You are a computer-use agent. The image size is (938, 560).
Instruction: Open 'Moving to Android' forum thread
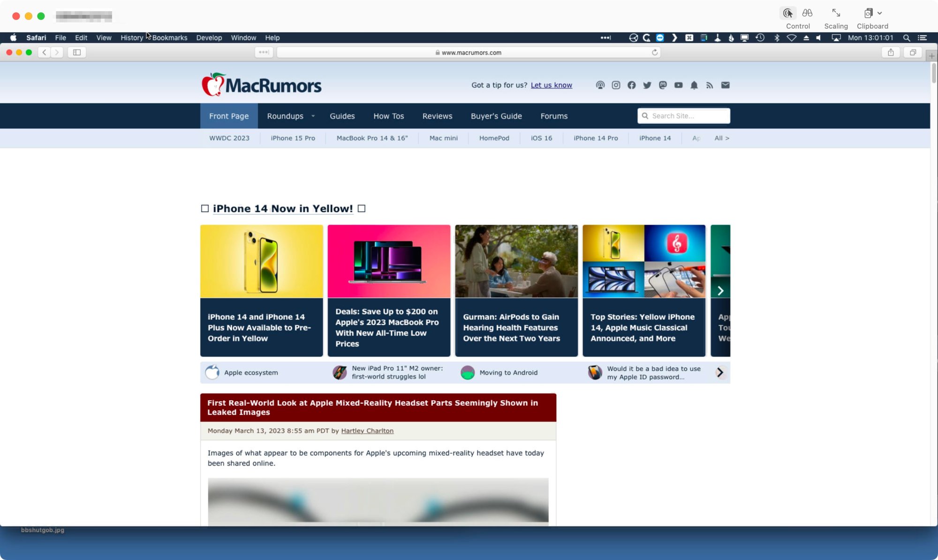508,372
